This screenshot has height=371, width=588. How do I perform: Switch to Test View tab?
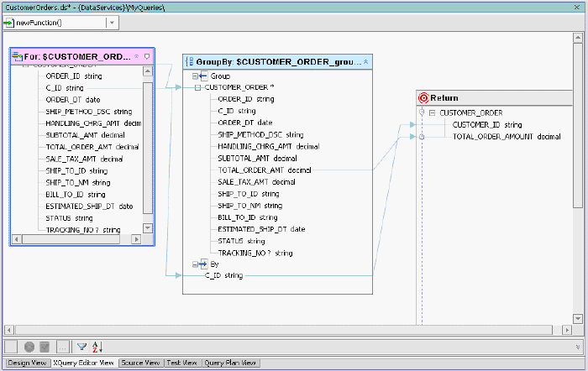click(182, 363)
